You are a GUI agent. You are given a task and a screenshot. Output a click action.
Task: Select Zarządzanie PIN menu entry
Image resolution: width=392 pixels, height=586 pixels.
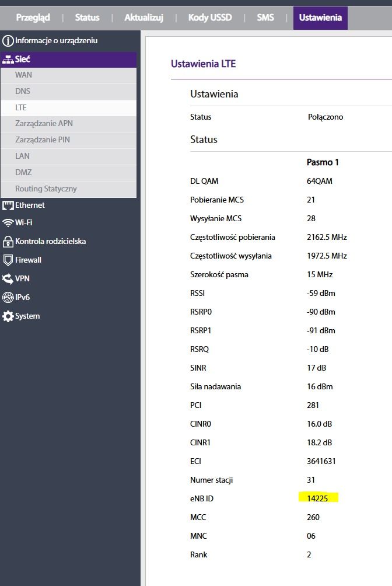coord(69,140)
